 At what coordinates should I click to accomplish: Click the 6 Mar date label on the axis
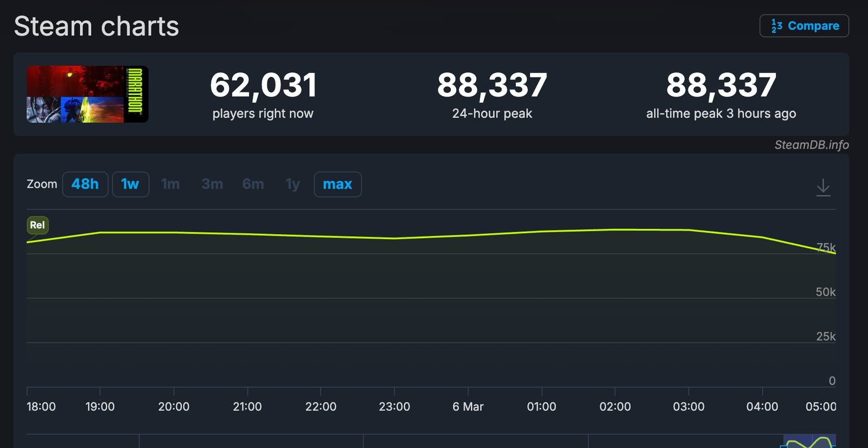click(x=468, y=407)
